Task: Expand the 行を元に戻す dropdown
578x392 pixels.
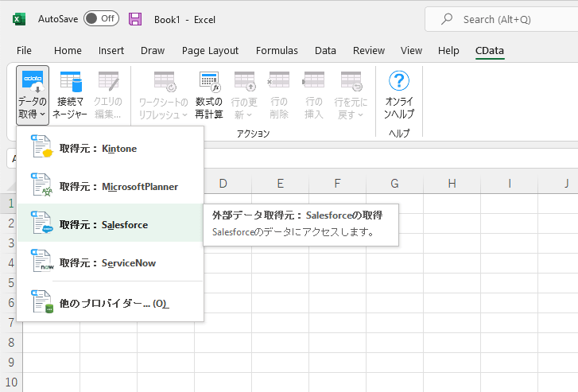Action: (x=350, y=94)
